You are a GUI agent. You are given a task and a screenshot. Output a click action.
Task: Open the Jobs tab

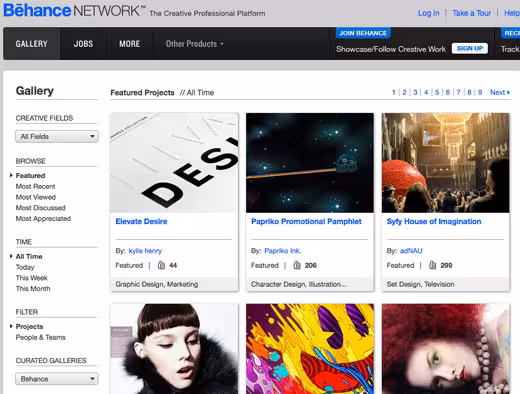83,44
